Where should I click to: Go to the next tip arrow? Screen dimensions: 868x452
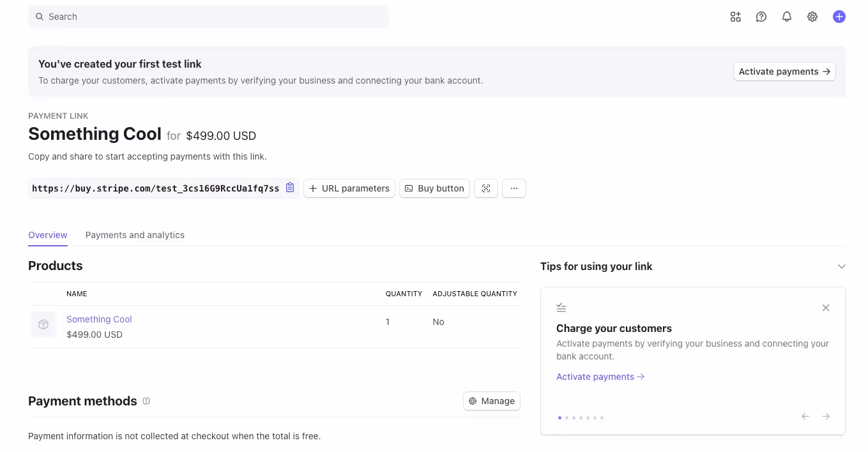pyautogui.click(x=825, y=416)
